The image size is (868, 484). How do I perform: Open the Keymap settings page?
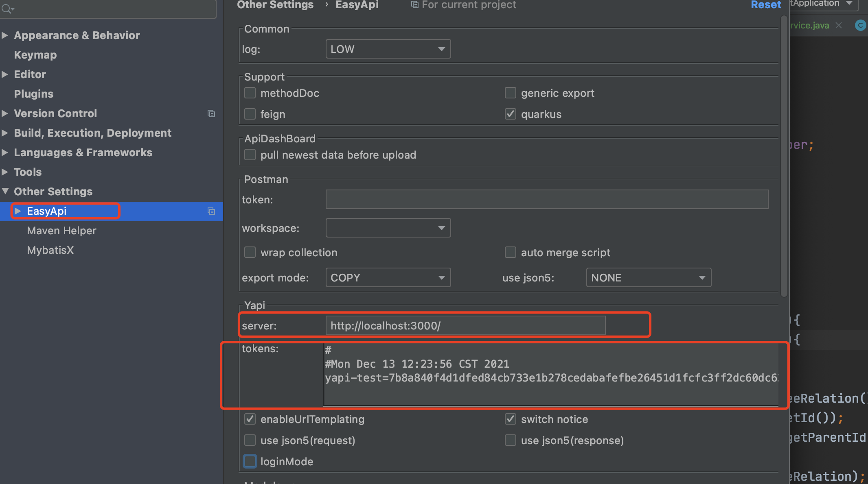[x=35, y=55]
